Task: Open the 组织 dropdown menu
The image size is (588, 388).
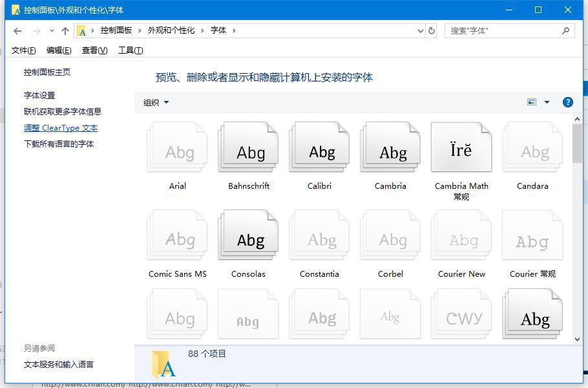Action: pos(156,102)
